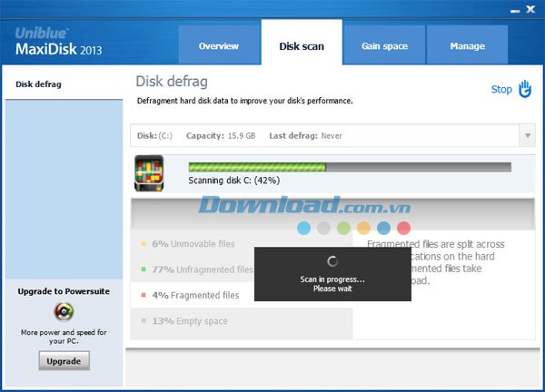Click the scanning disk C progress bar

[349, 167]
